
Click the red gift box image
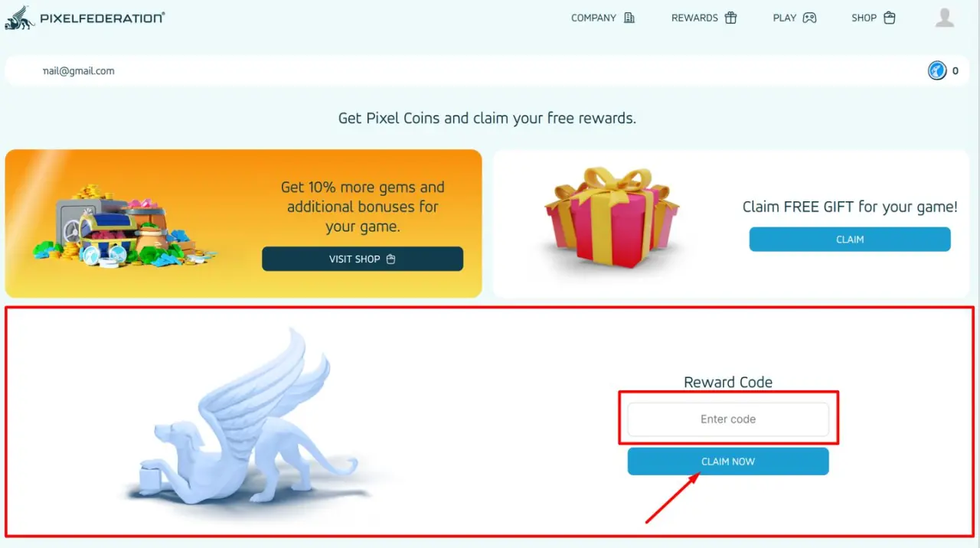tap(611, 218)
